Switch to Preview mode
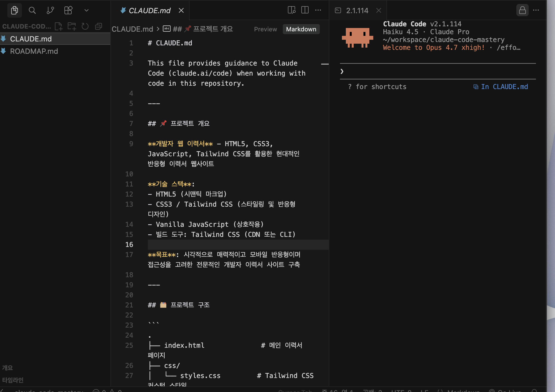555x392 pixels. pyautogui.click(x=265, y=29)
